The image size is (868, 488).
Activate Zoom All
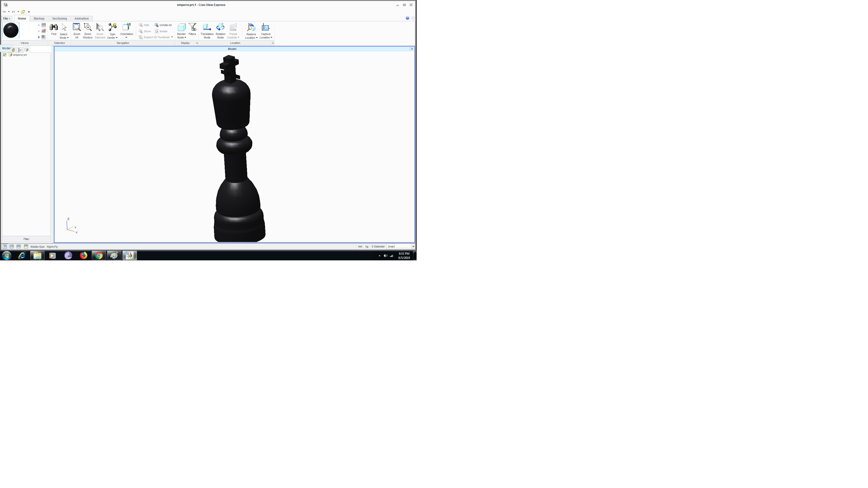[x=76, y=30]
